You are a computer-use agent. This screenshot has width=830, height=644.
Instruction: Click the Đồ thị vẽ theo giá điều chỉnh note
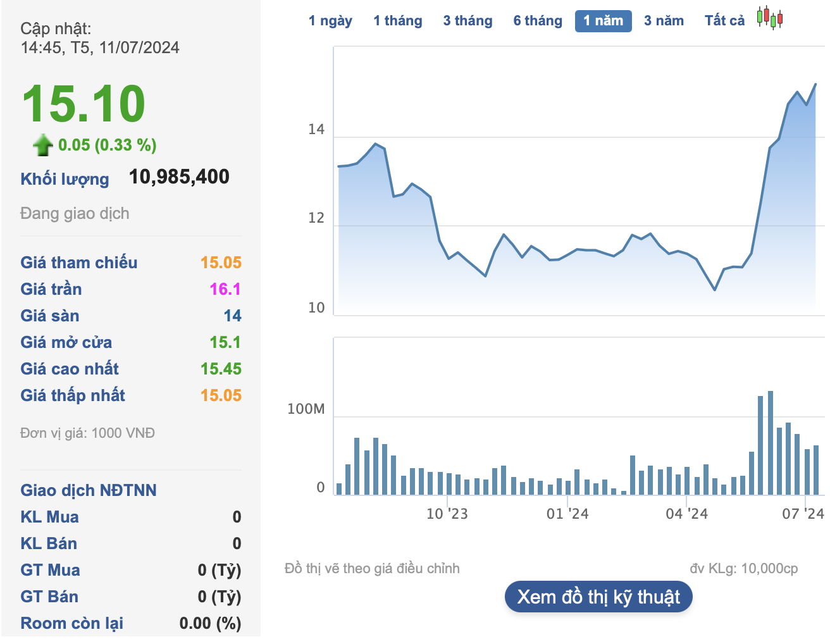(372, 568)
